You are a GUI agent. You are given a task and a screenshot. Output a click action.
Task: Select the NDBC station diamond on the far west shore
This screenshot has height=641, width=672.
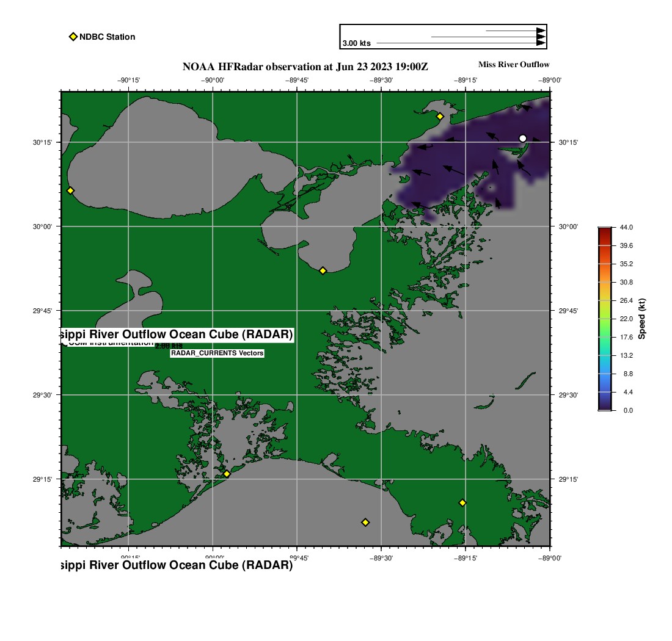pyautogui.click(x=70, y=190)
